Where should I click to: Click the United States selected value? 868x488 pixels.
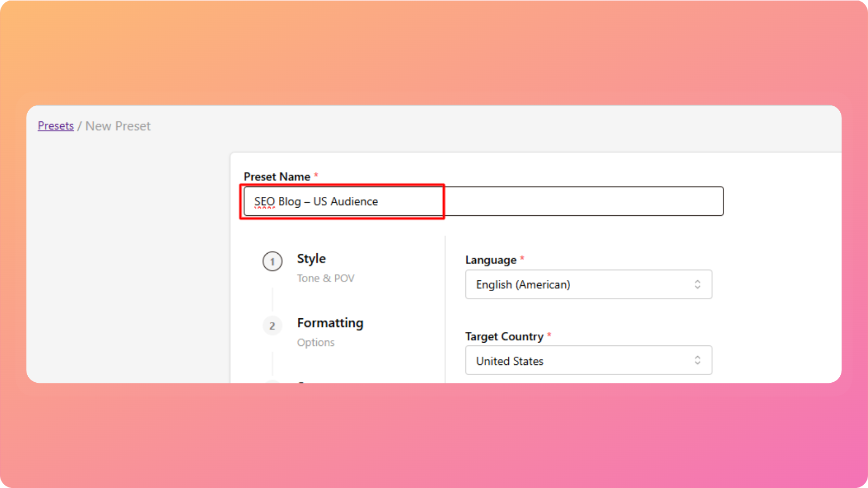[x=509, y=361]
